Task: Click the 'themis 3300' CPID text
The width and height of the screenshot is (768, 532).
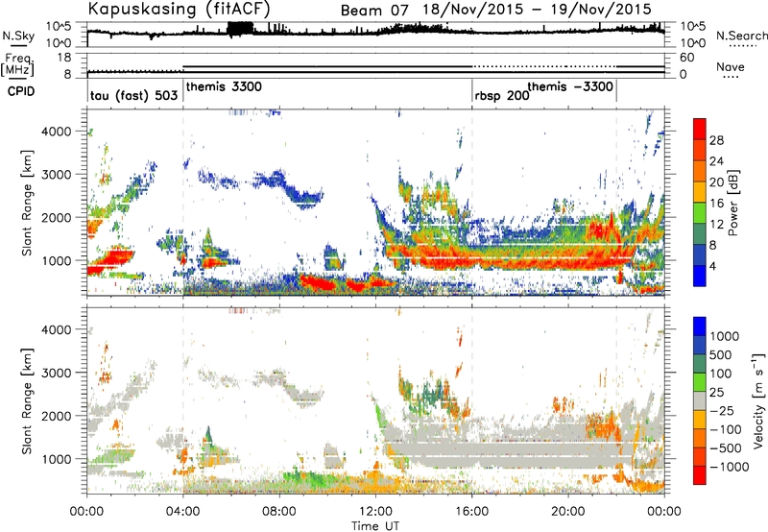Action: [224, 86]
